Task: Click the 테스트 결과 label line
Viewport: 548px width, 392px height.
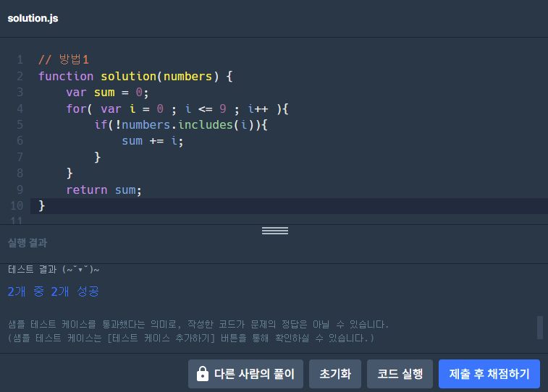Action: click(x=54, y=270)
